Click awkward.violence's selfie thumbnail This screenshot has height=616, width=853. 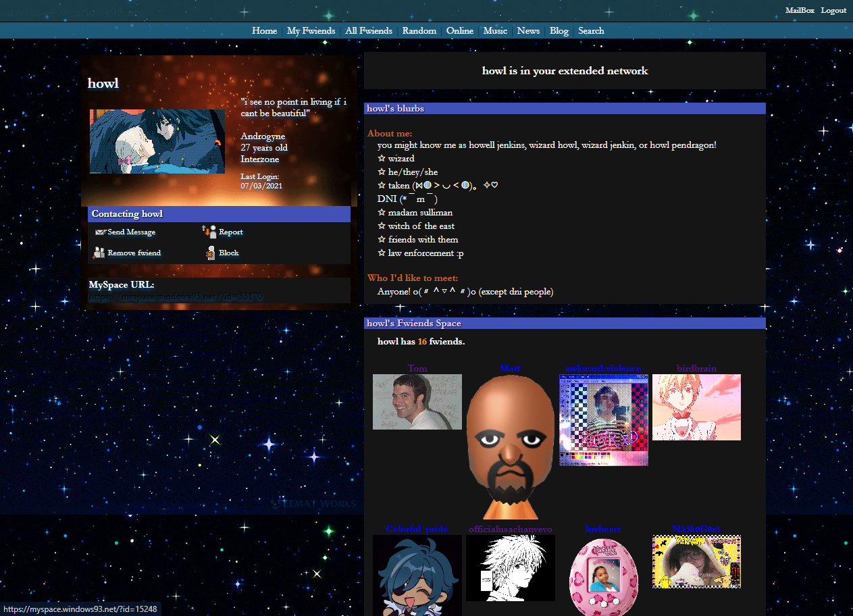pos(604,419)
